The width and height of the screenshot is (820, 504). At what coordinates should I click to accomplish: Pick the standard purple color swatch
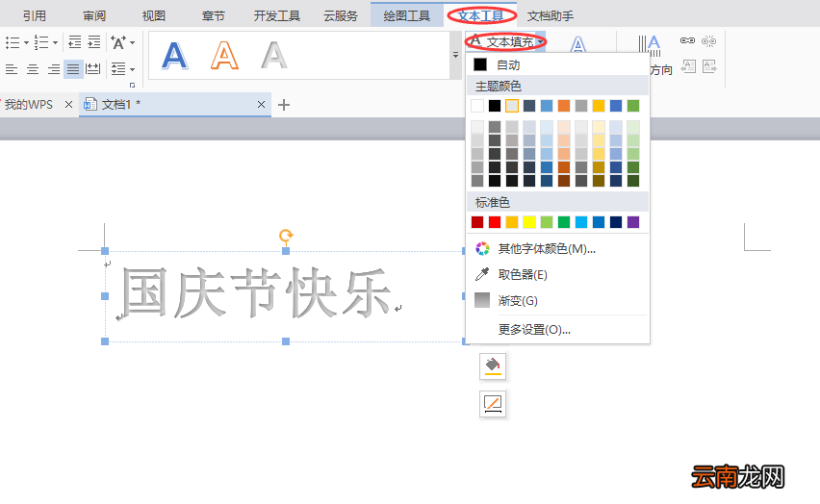tap(633, 222)
